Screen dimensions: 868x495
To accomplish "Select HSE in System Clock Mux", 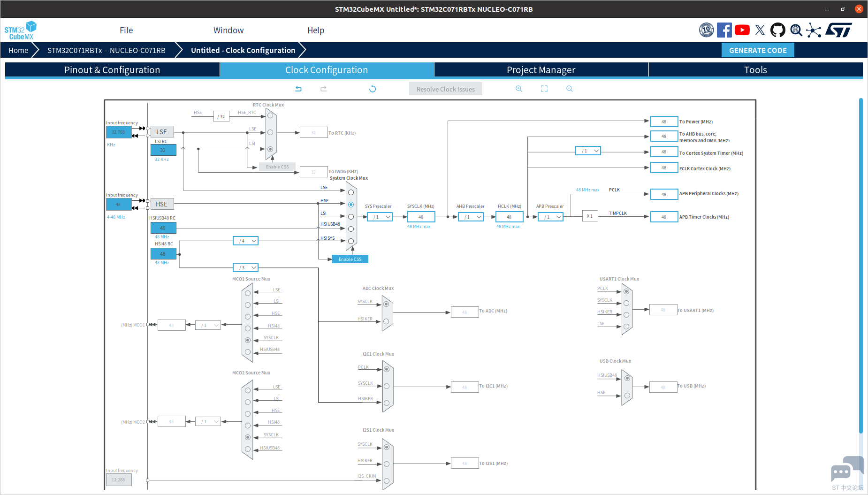I will (x=351, y=205).
